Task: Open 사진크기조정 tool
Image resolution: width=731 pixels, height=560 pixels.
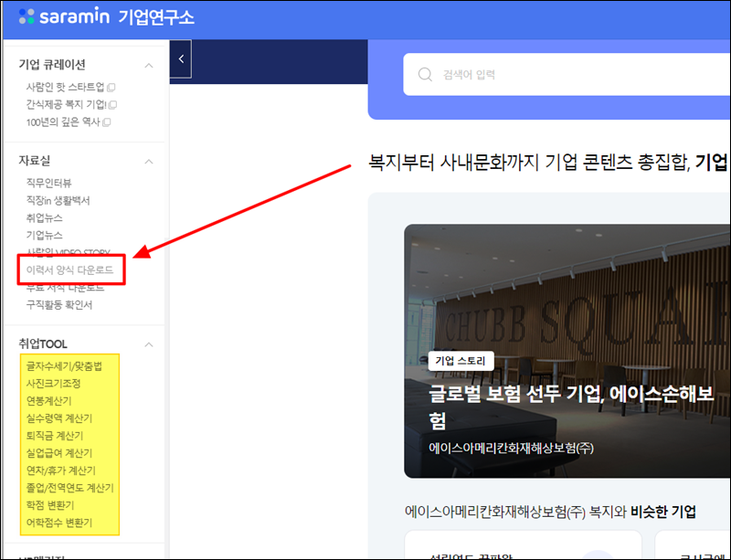Action: [x=54, y=384]
